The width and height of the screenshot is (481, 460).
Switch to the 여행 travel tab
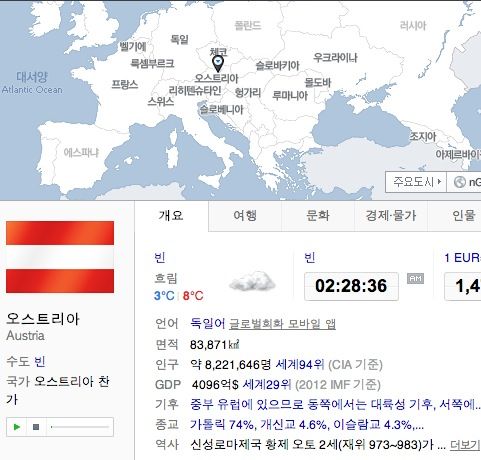[245, 216]
